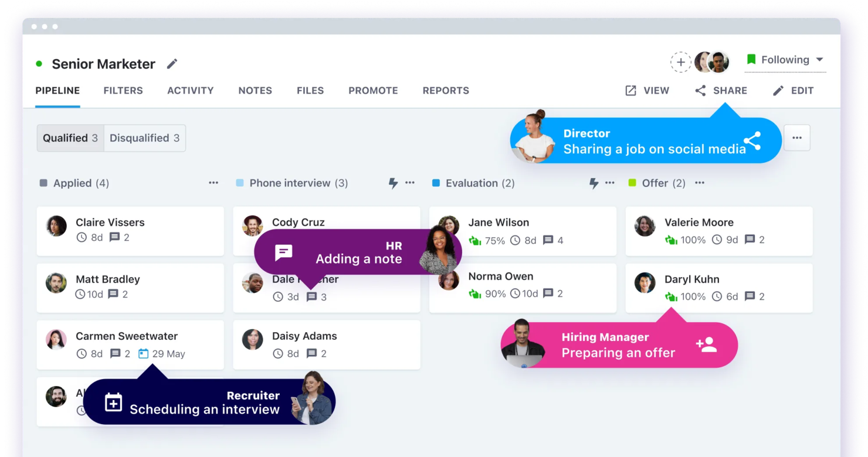The height and width of the screenshot is (457, 868).
Task: Open the Following dropdown menu
Action: pos(785,59)
